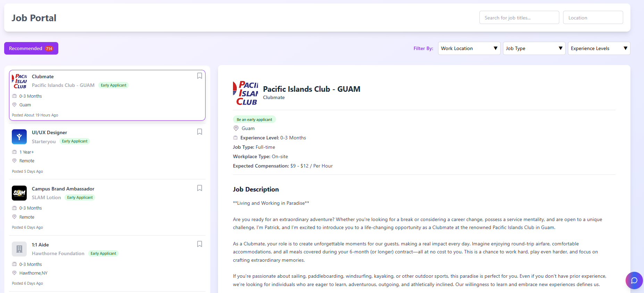Click briefcase icon next to 1 Year+
This screenshot has height=293, width=644.
point(14,152)
